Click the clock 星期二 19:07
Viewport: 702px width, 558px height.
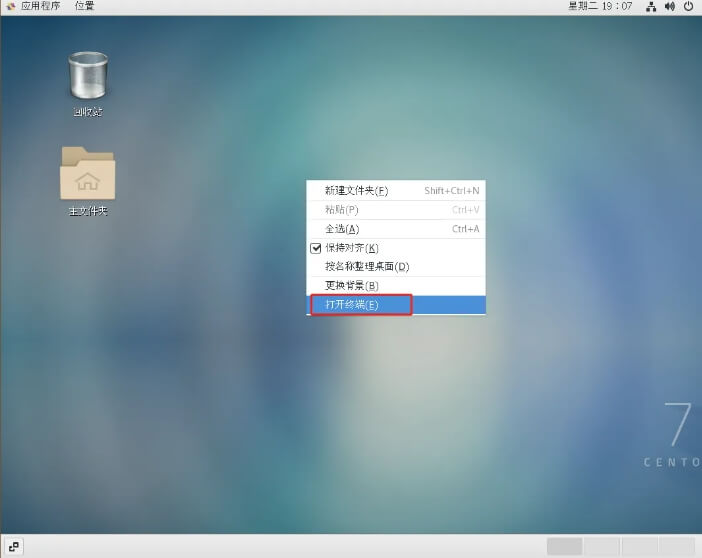point(600,6)
